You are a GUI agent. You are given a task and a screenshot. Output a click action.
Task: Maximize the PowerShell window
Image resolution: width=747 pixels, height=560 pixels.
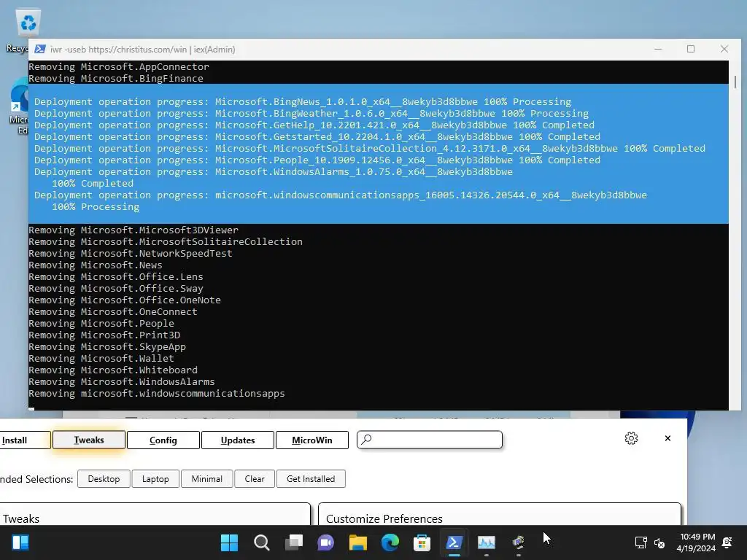click(x=691, y=49)
